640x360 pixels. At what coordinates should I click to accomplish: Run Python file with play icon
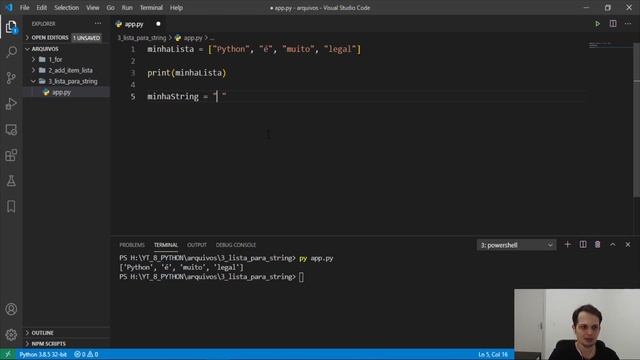pyautogui.click(x=598, y=24)
